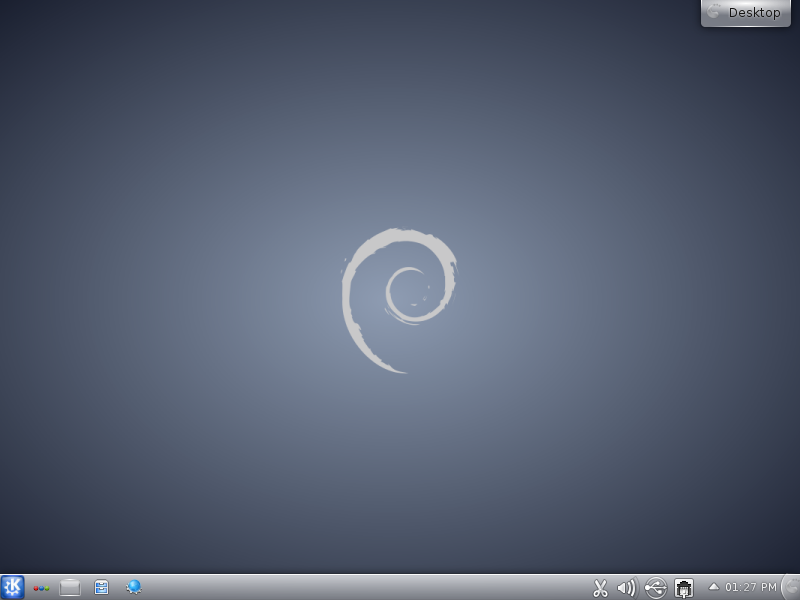Launch the file manager from the panel
This screenshot has width=800, height=600.
[x=101, y=587]
